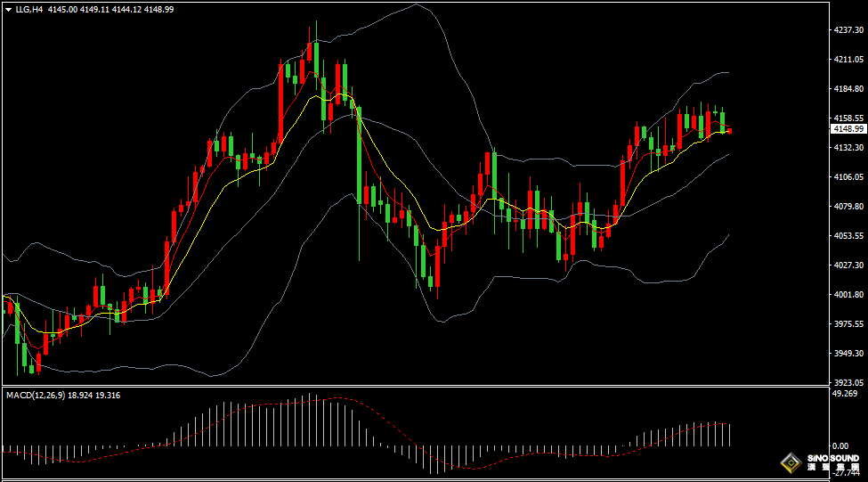Click the Sino Sound diamond logo icon

[x=790, y=462]
